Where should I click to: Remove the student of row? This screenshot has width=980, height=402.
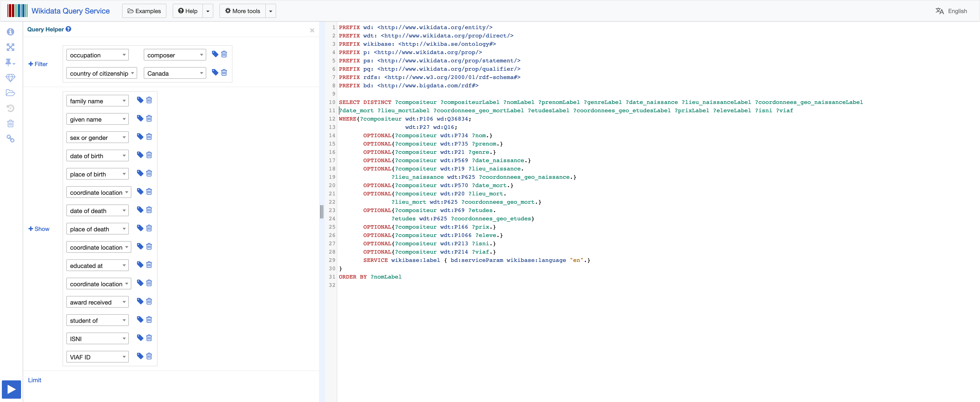149,319
